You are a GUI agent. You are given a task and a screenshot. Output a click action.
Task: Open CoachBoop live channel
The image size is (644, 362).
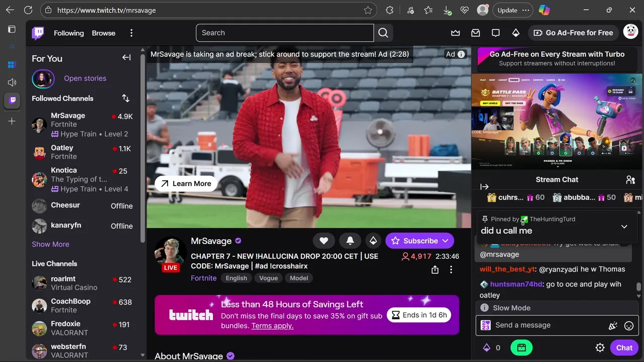click(83, 305)
